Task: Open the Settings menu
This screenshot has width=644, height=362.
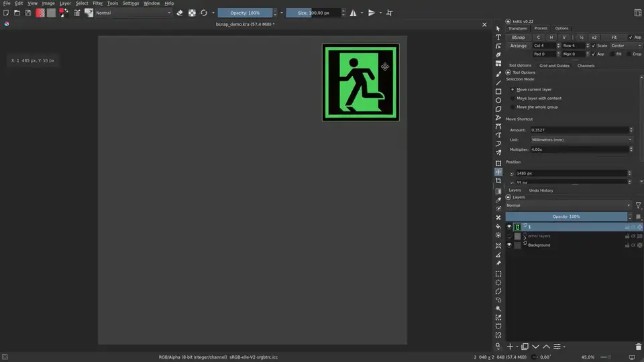Action: pos(131,3)
